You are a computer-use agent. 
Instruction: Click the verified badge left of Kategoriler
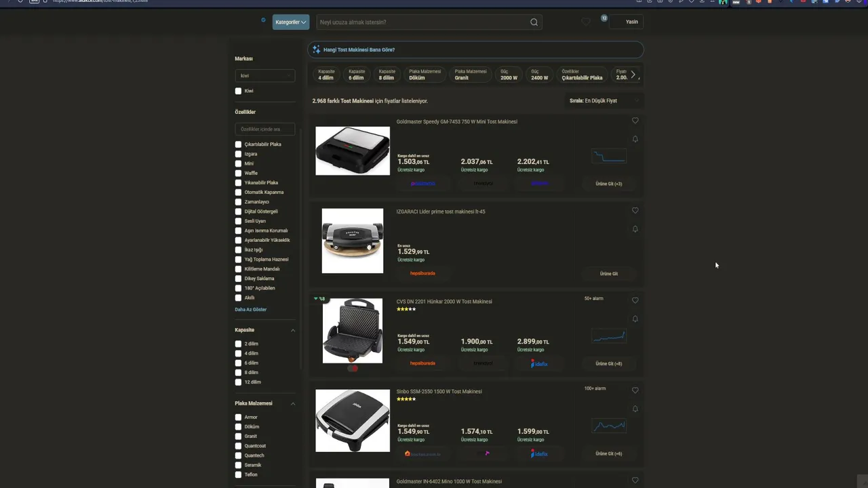263,20
